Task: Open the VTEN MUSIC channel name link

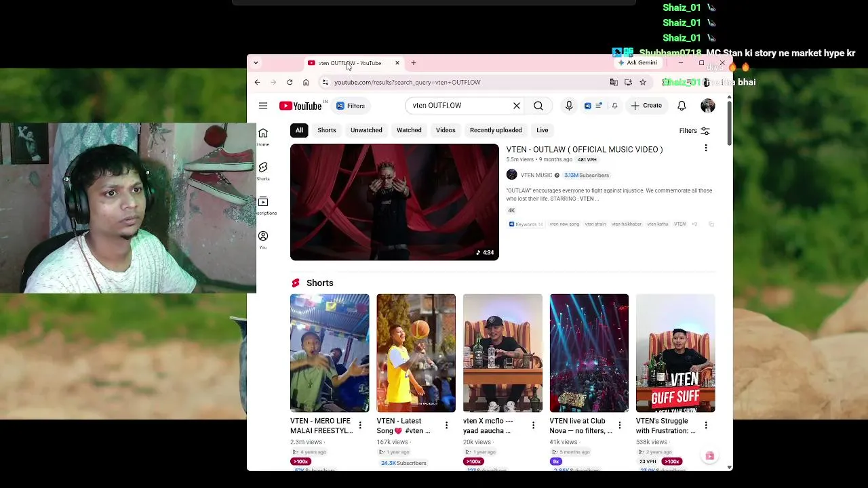Action: pyautogui.click(x=536, y=175)
